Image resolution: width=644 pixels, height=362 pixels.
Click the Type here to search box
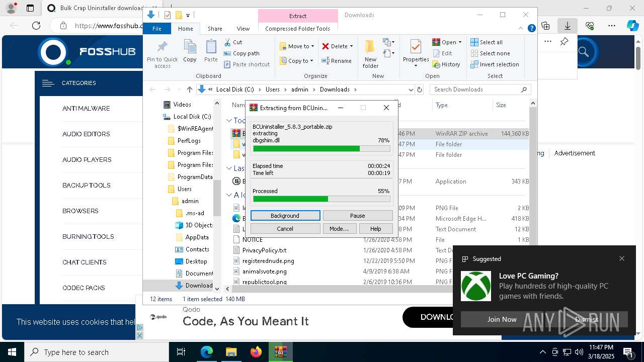point(97,352)
